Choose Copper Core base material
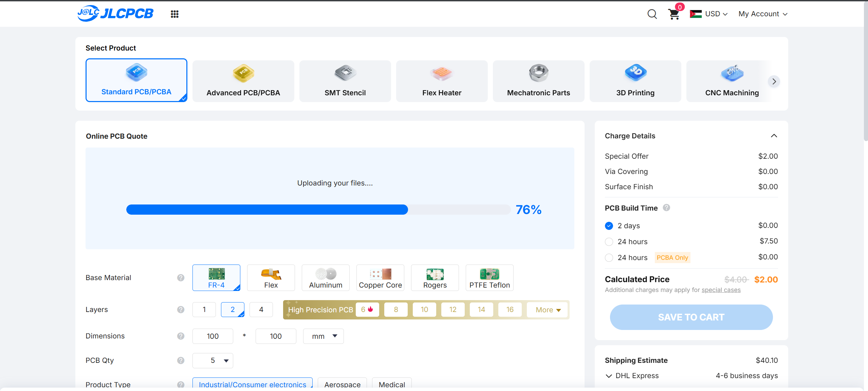This screenshot has width=868, height=391. pos(380,278)
